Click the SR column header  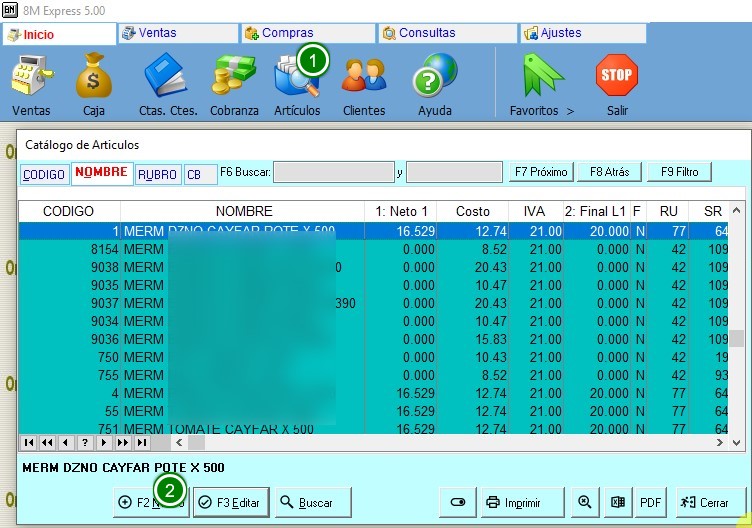(x=709, y=211)
